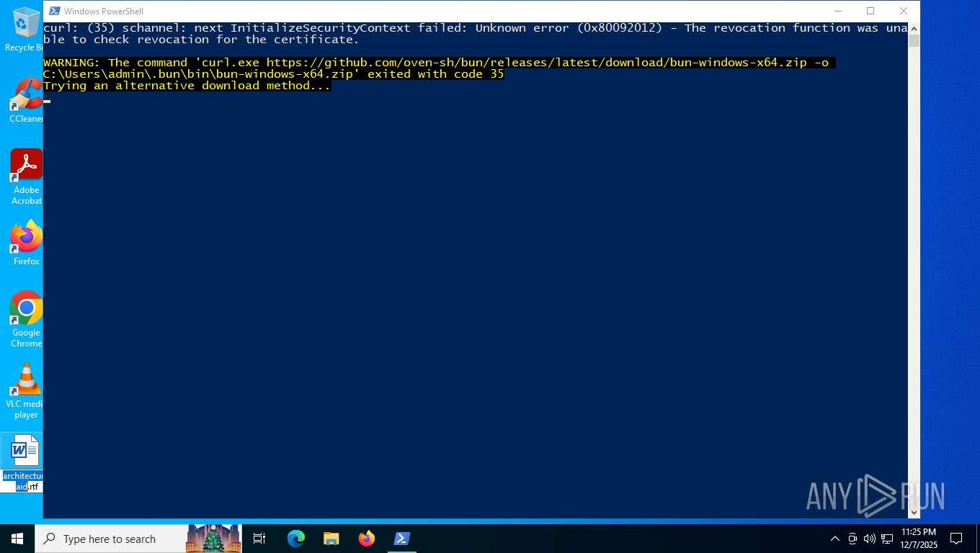Click the PowerShell vertical scrollbar thumb
This screenshot has height=553, width=980.
pos(914,41)
